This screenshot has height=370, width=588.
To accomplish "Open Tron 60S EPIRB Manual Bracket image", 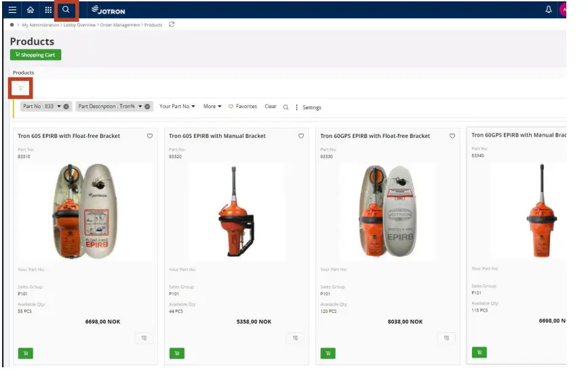I will [x=237, y=211].
